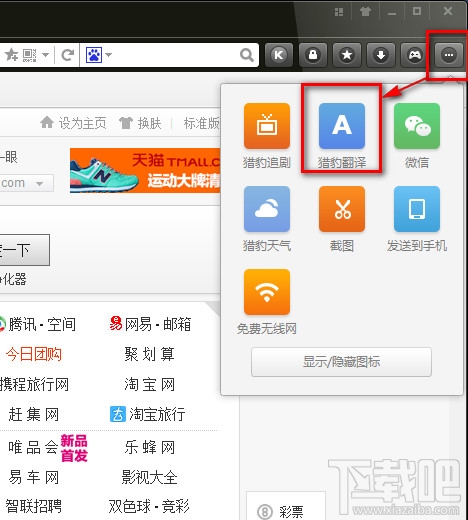Screen dimensions: 468x520
Task: Click the padlock toolbar button
Action: click(313, 55)
